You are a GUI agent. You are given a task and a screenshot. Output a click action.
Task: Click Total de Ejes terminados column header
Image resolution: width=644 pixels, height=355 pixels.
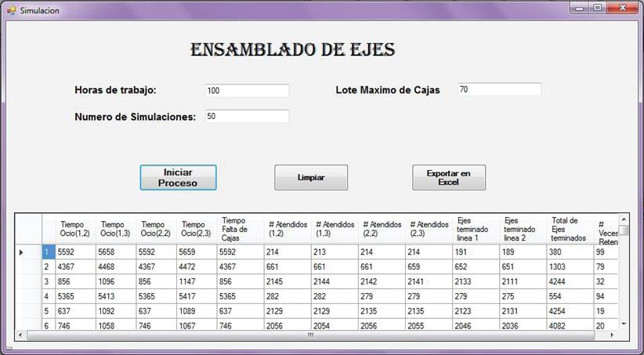pyautogui.click(x=569, y=228)
